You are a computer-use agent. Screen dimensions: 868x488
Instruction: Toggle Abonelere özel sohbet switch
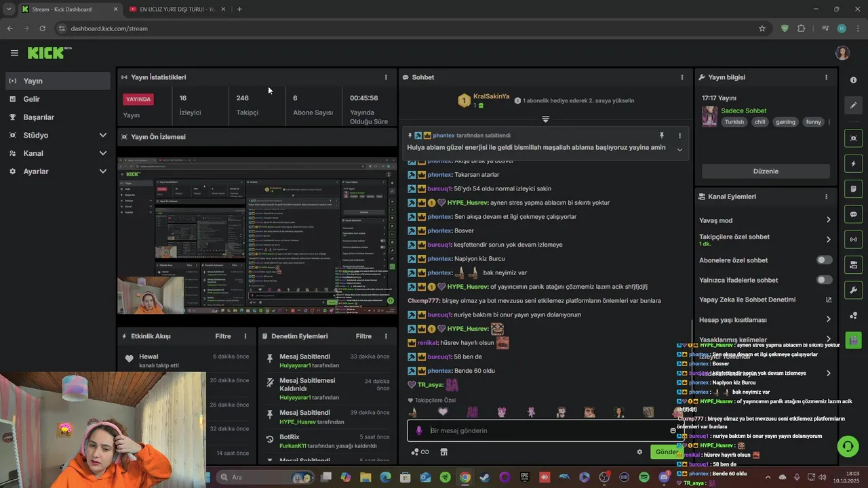tap(824, 260)
